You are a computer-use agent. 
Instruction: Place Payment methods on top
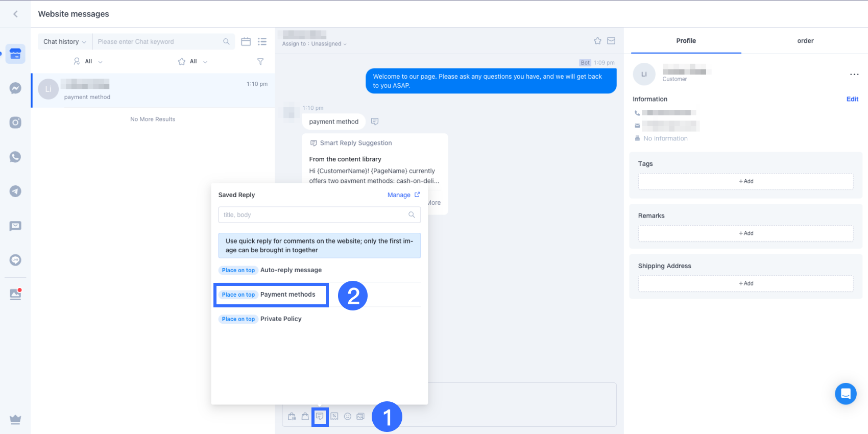pos(238,295)
